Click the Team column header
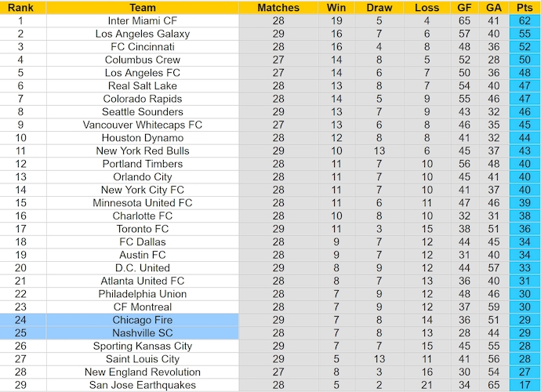The height and width of the screenshot is (392, 541). 142,8
